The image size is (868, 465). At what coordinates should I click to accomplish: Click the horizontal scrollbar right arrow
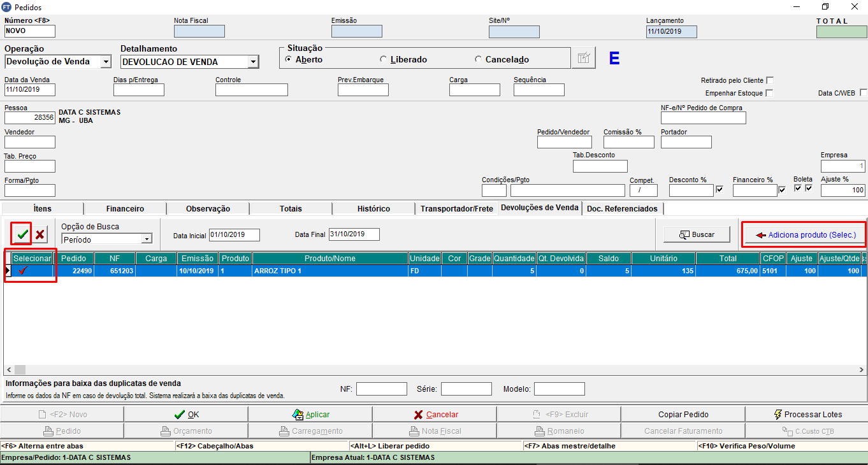[862, 369]
